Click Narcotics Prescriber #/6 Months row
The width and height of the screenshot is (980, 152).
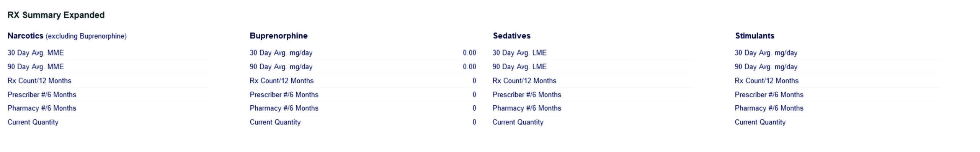(108, 95)
